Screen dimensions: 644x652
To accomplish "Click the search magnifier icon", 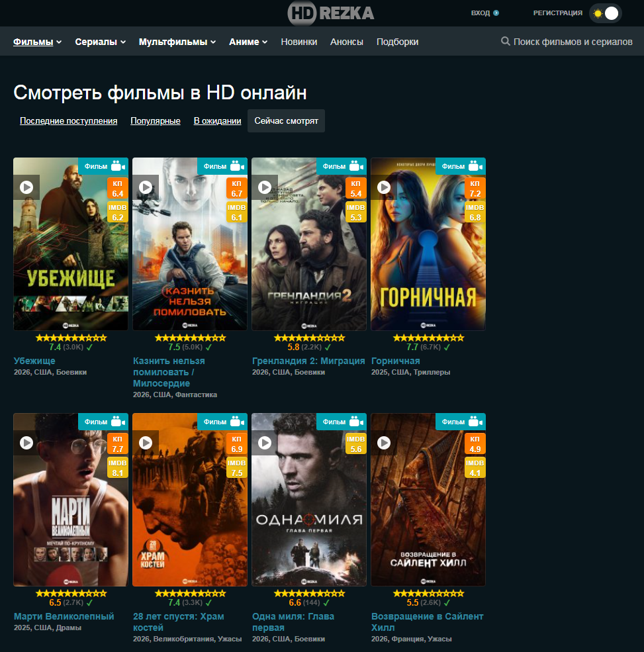I will pos(505,41).
